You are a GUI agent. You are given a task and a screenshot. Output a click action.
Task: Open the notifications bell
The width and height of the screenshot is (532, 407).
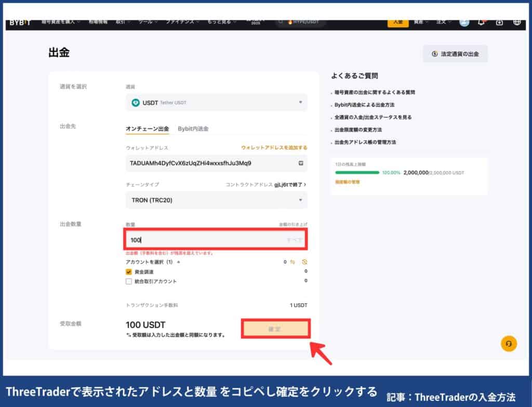(482, 22)
